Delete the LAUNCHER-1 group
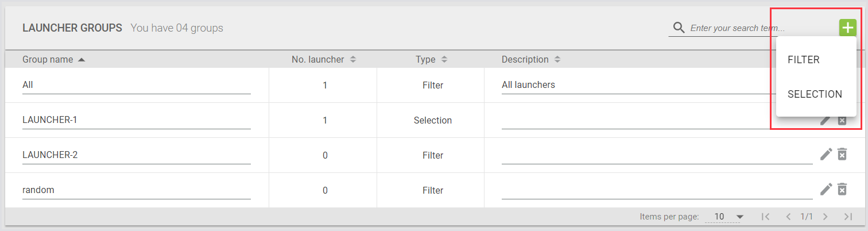The height and width of the screenshot is (231, 868). coord(842,120)
